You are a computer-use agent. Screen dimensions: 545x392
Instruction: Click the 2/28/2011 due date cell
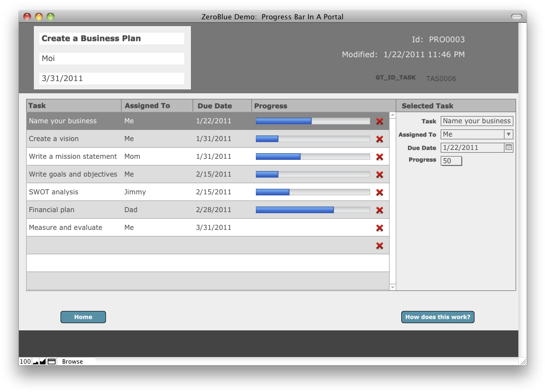click(214, 210)
